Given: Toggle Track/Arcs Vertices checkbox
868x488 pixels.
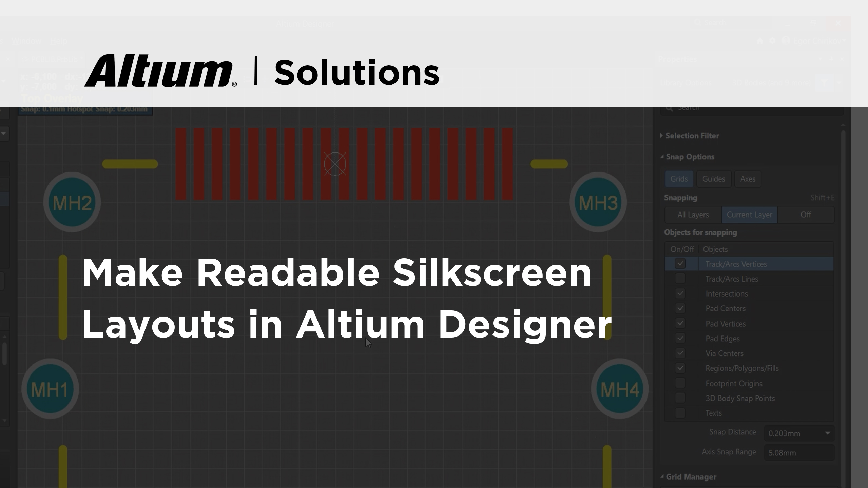Looking at the screenshot, I should pyautogui.click(x=680, y=264).
